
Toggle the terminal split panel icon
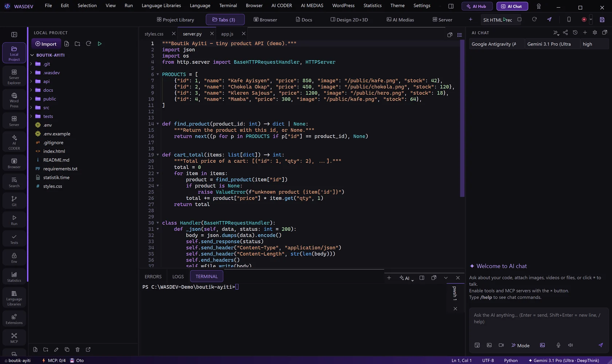[x=422, y=278]
